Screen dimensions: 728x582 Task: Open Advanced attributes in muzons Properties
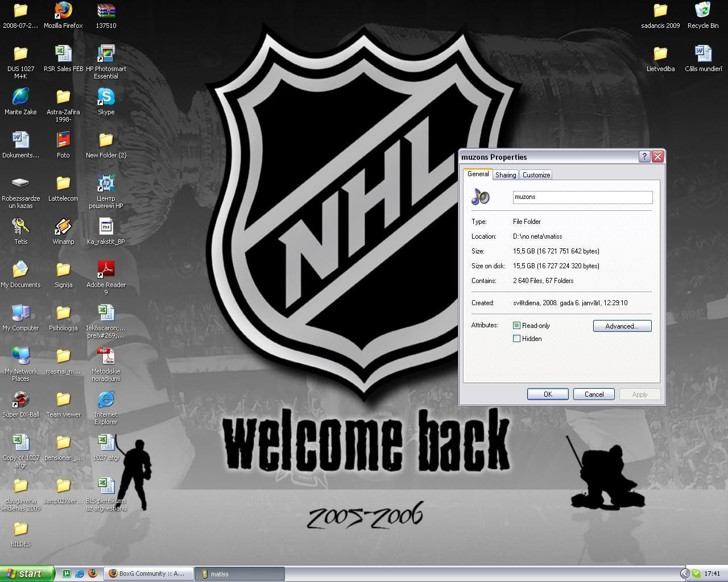[x=622, y=326]
